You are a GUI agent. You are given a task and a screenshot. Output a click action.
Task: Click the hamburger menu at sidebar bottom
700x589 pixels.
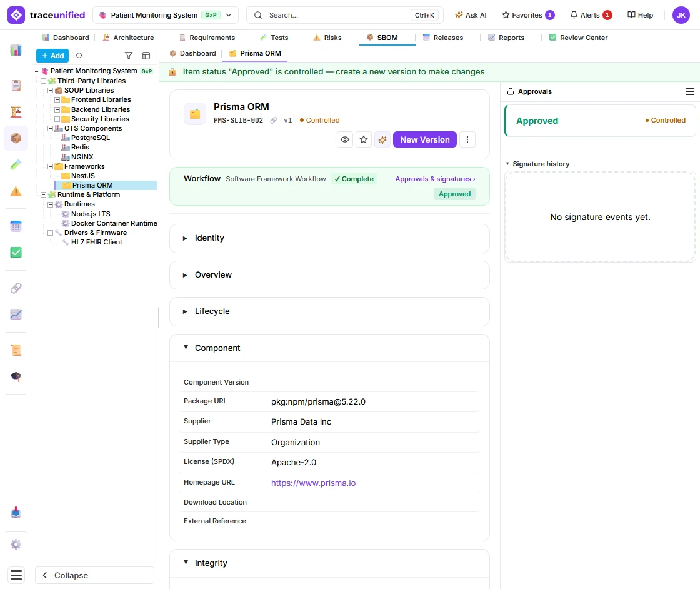[x=16, y=575]
